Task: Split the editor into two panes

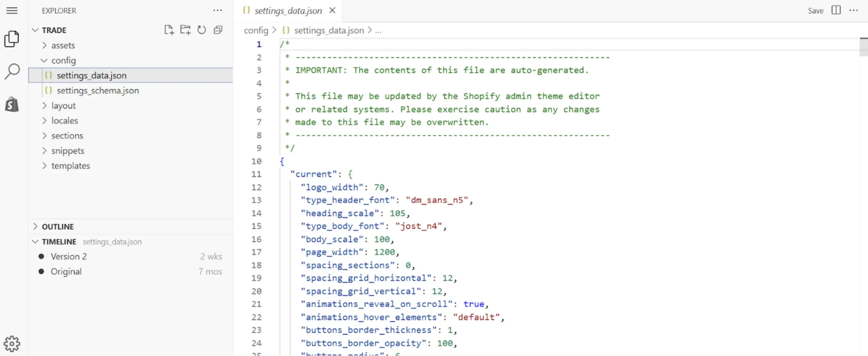Action: click(836, 11)
